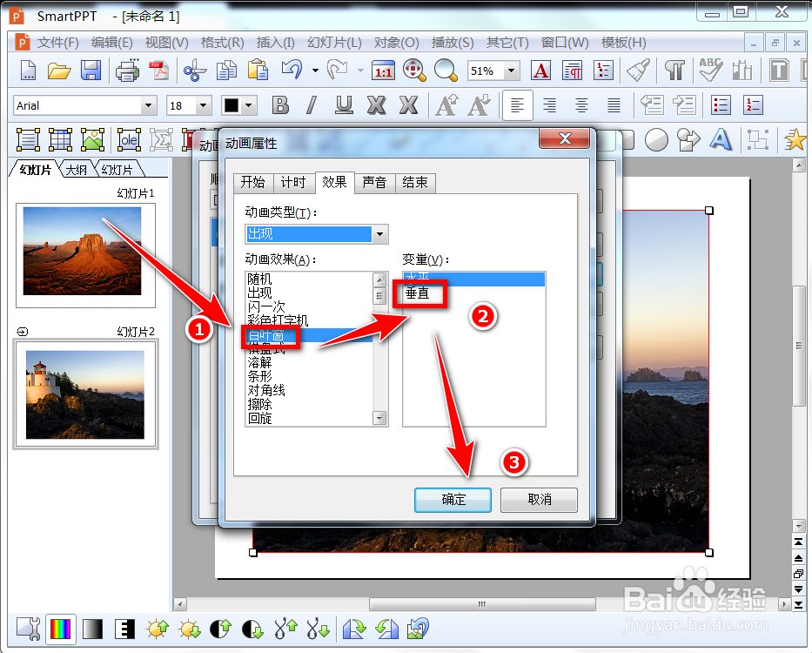
Task: Confirm with 确定 button
Action: 453,500
